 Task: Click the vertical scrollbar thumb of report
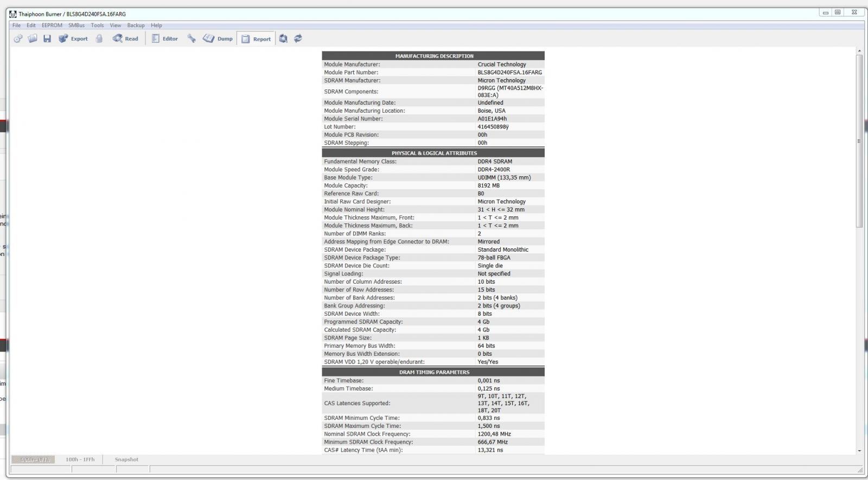(x=859, y=141)
